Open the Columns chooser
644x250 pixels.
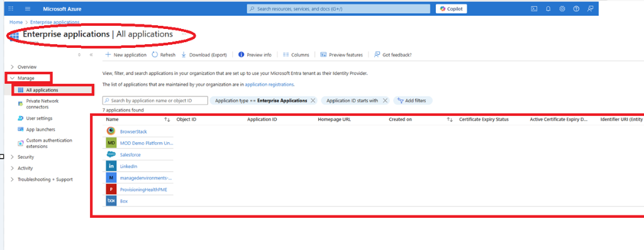tap(296, 55)
